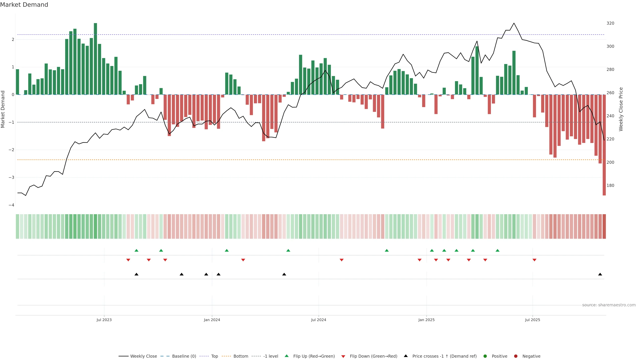Click the -1 level legend label
Viewport: 644px width, 362px height.
point(271,356)
